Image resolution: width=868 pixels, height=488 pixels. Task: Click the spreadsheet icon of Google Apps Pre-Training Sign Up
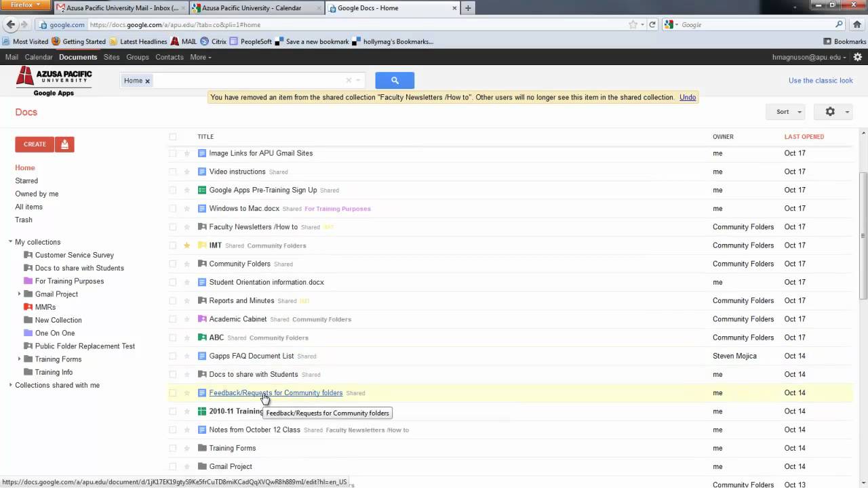202,190
